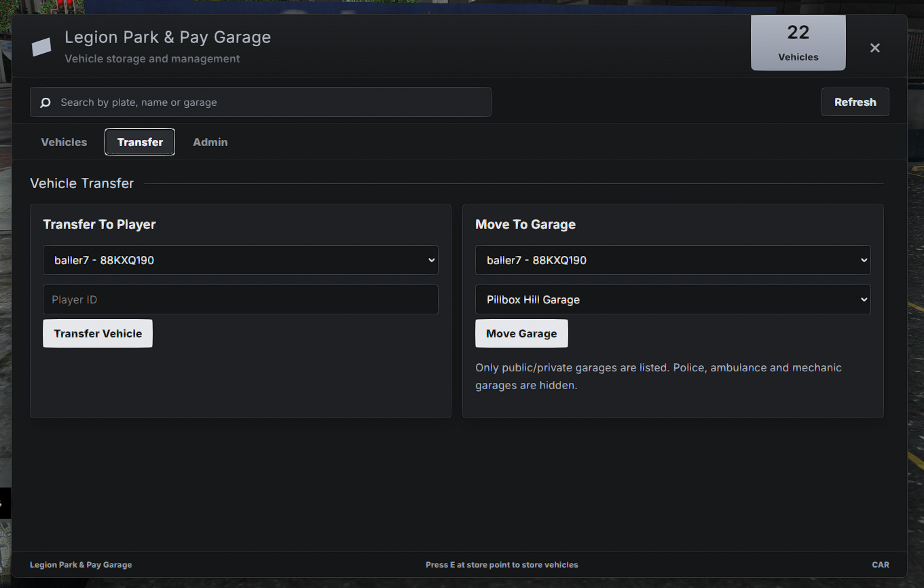924x588 pixels.
Task: Click the 'CAR' label in the footer
Action: click(x=881, y=565)
